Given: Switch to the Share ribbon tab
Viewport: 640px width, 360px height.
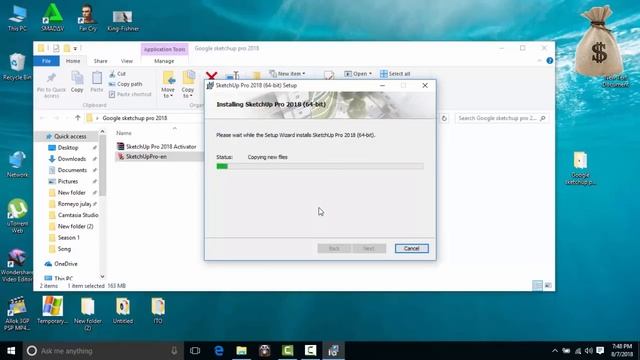Looking at the screenshot, I should click(x=100, y=61).
